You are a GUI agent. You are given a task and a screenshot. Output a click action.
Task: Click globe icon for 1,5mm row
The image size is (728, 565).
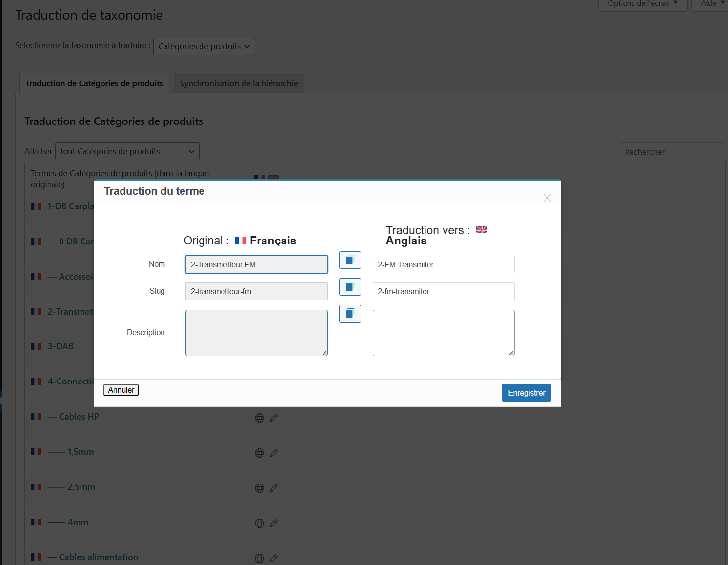(x=260, y=453)
